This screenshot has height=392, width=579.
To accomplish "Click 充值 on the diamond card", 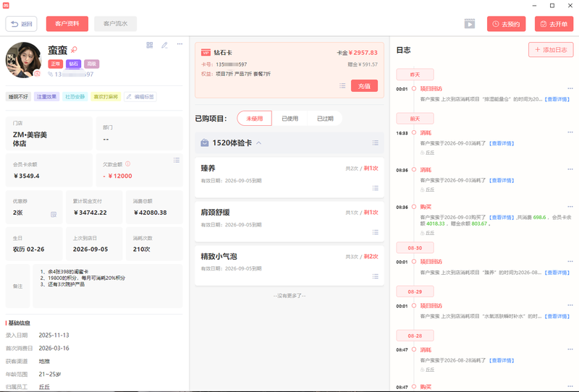I will 364,86.
